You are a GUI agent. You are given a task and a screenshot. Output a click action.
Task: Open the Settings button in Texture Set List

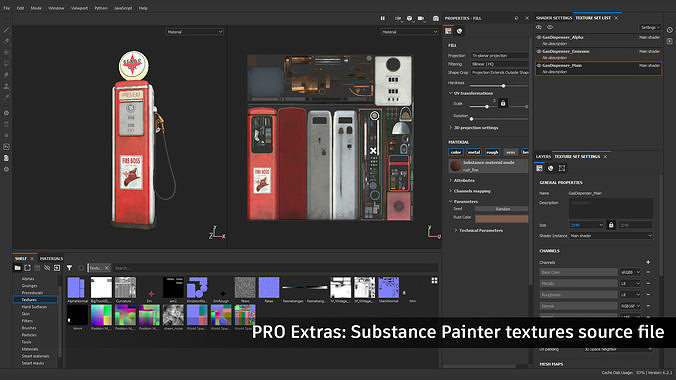tap(650, 27)
